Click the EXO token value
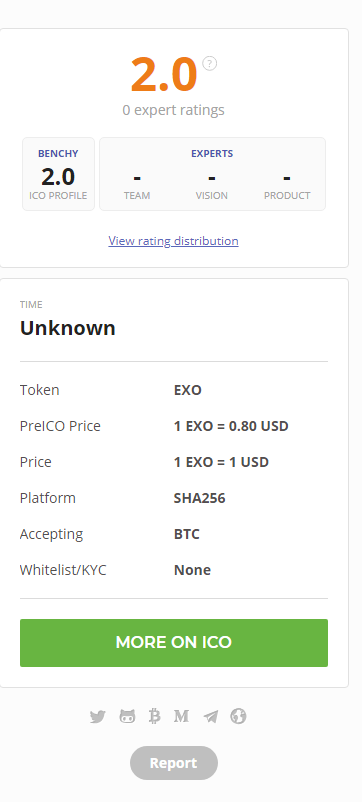This screenshot has width=362, height=802. 188,390
